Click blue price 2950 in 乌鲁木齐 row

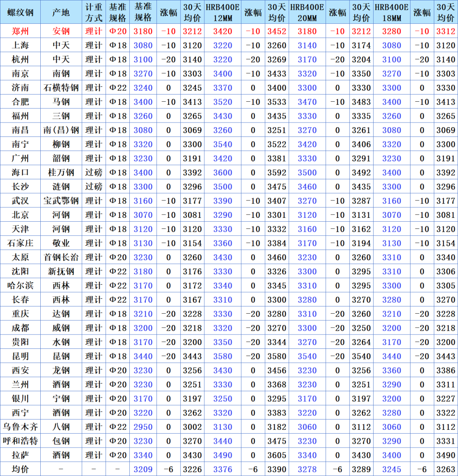[143, 427]
